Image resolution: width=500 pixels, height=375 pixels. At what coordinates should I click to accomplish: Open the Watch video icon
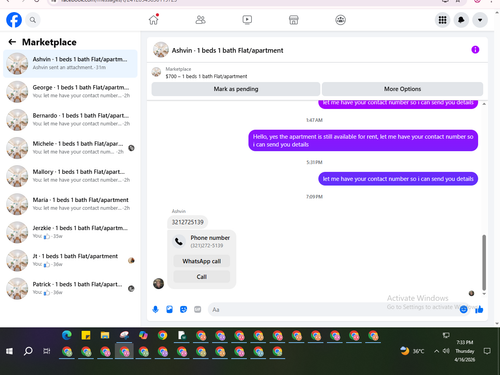247,20
